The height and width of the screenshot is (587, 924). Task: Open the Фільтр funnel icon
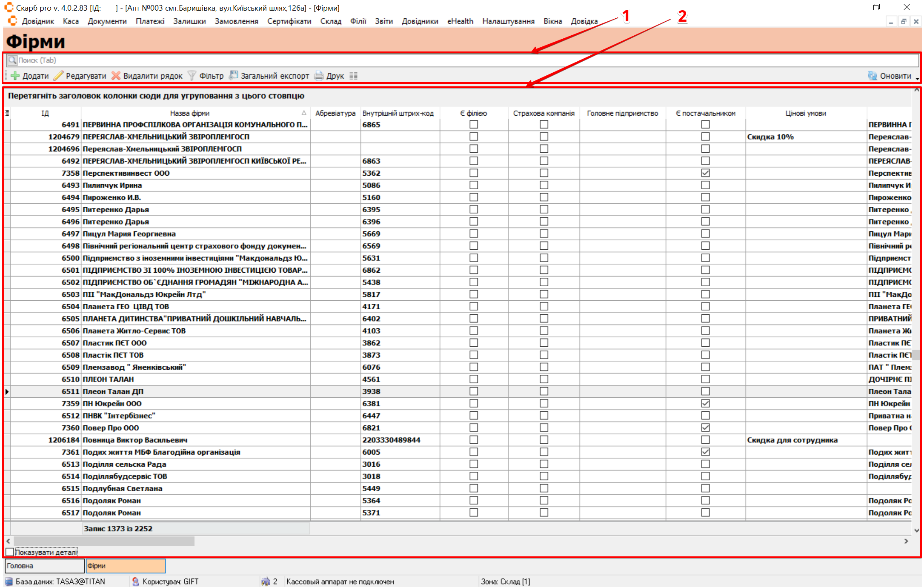click(x=192, y=76)
